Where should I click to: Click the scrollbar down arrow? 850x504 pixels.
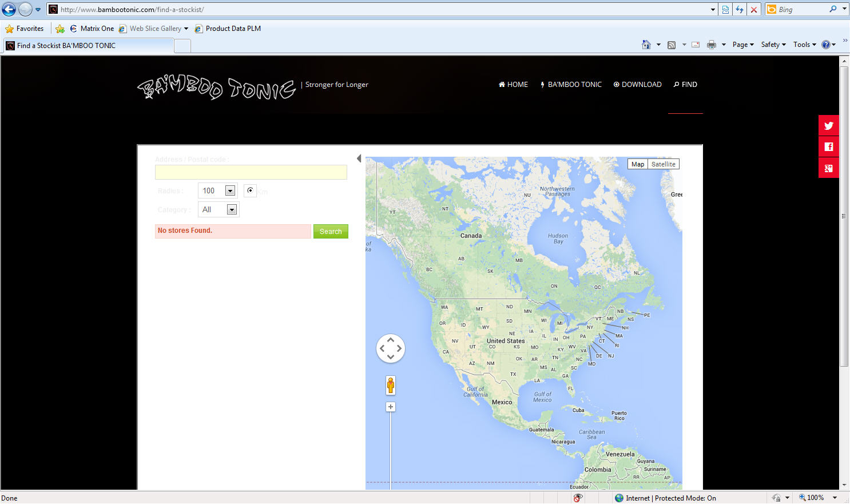844,485
